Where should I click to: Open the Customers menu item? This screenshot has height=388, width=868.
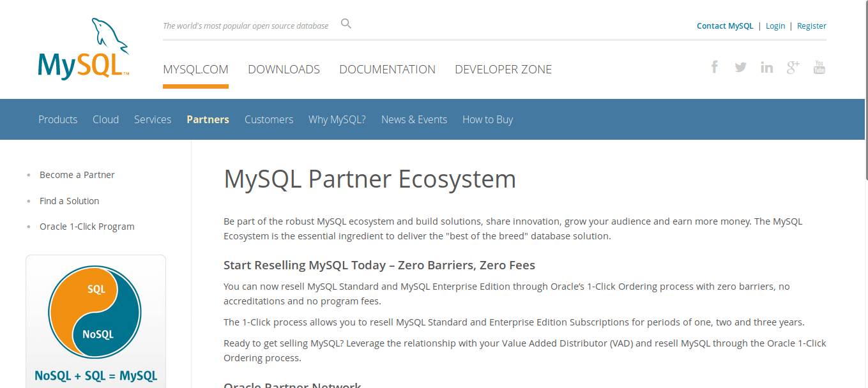click(268, 119)
